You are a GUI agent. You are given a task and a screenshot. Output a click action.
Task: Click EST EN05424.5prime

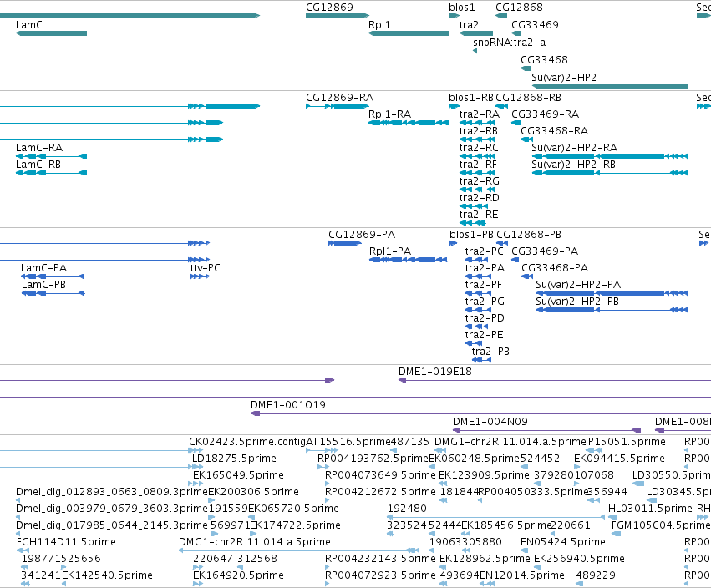click(563, 542)
